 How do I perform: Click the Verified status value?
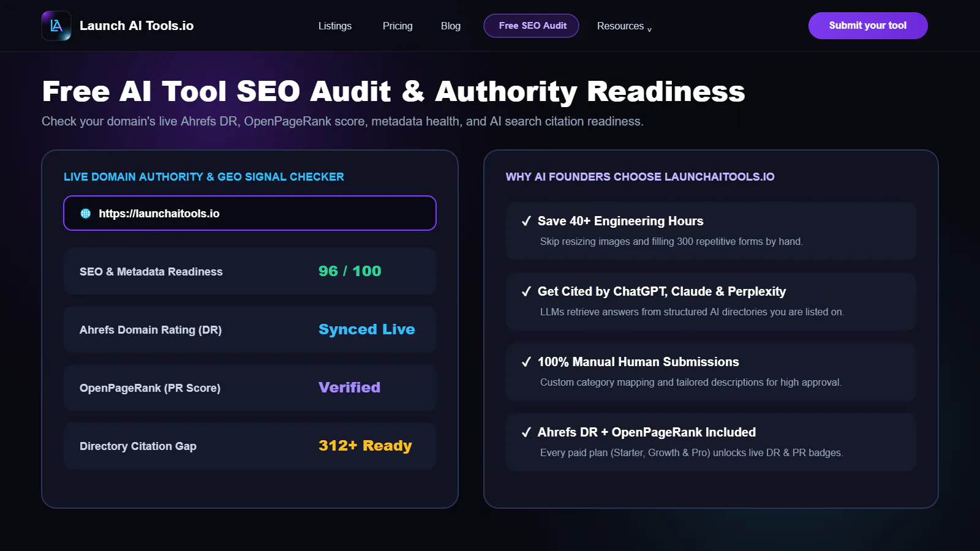pos(350,388)
